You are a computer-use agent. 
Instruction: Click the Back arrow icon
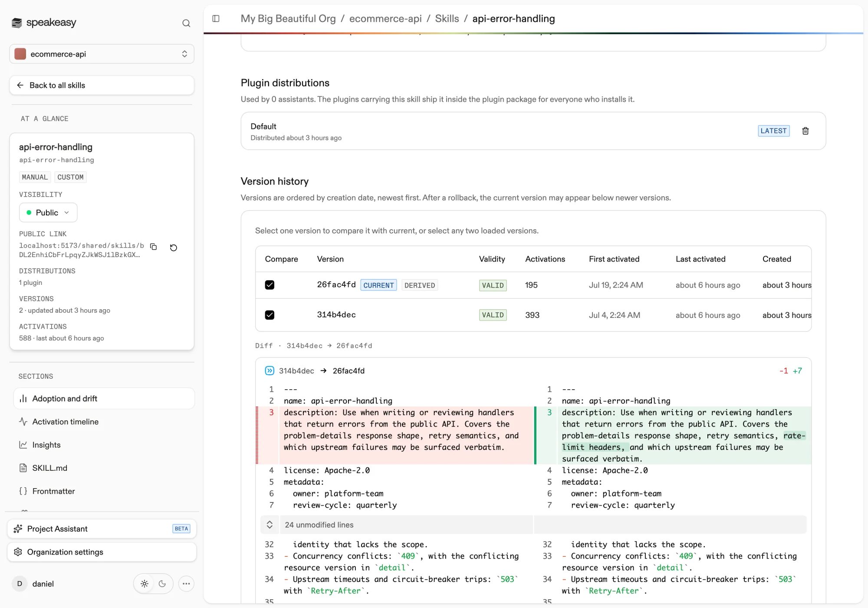(x=20, y=85)
